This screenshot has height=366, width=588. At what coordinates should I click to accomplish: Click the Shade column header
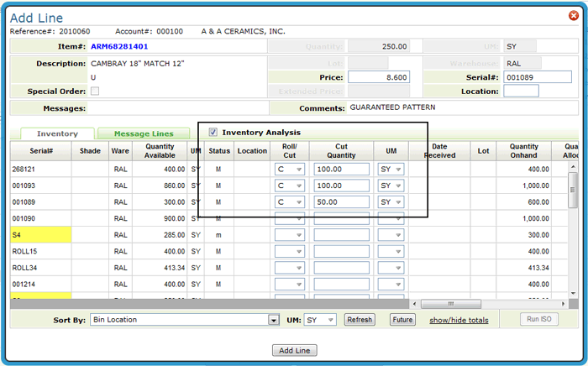click(90, 151)
